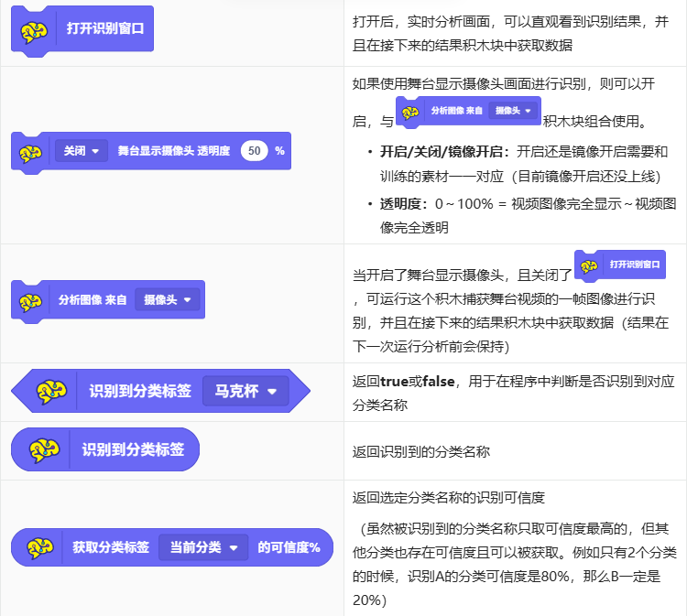The width and height of the screenshot is (687, 616).
Task: Expand 摄像头 dropdown on left-column 分析图像 block
Action: (167, 299)
